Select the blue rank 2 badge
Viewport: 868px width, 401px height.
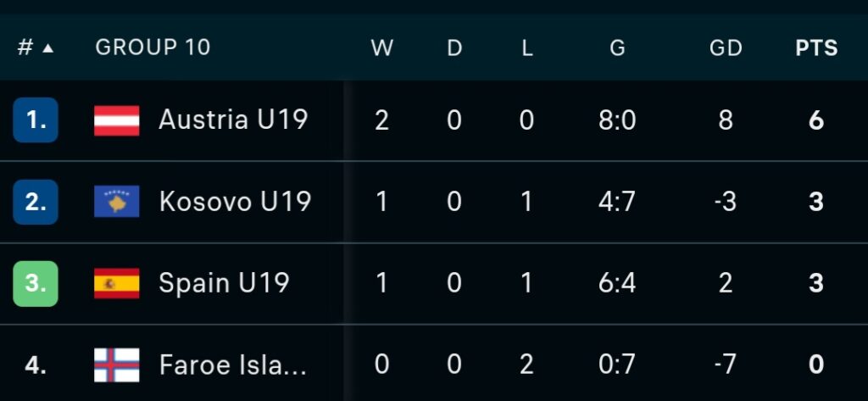36,202
